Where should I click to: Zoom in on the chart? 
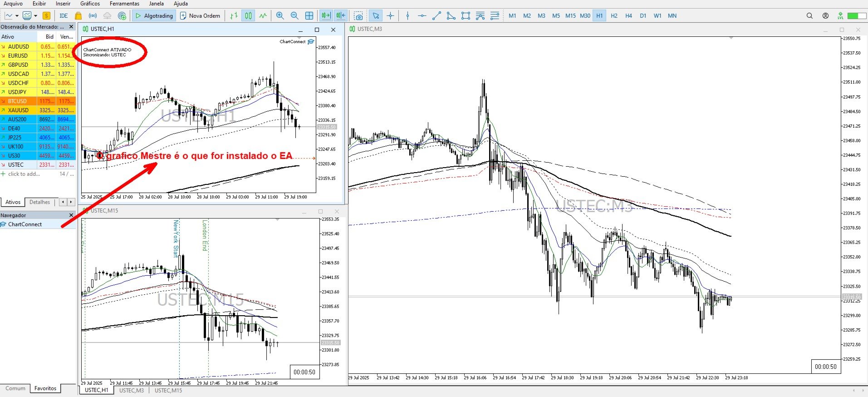[280, 16]
